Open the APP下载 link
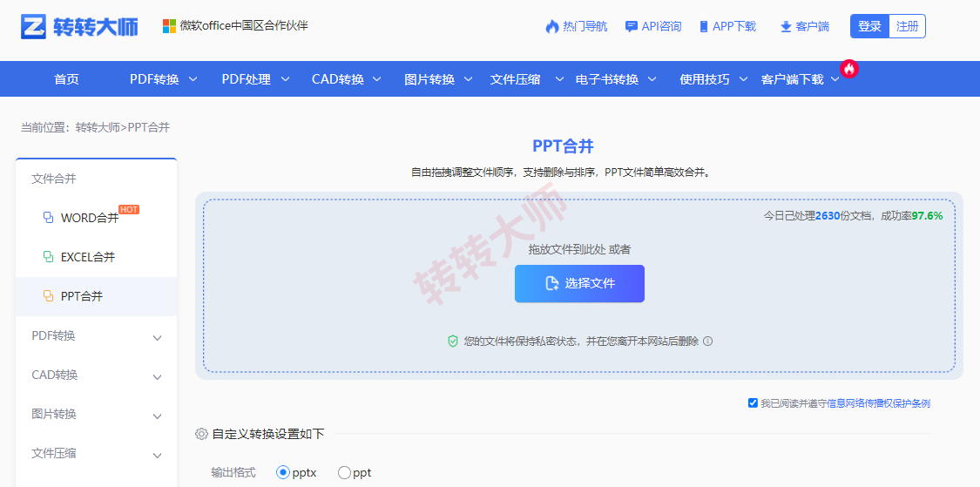The height and width of the screenshot is (487, 980). [734, 26]
